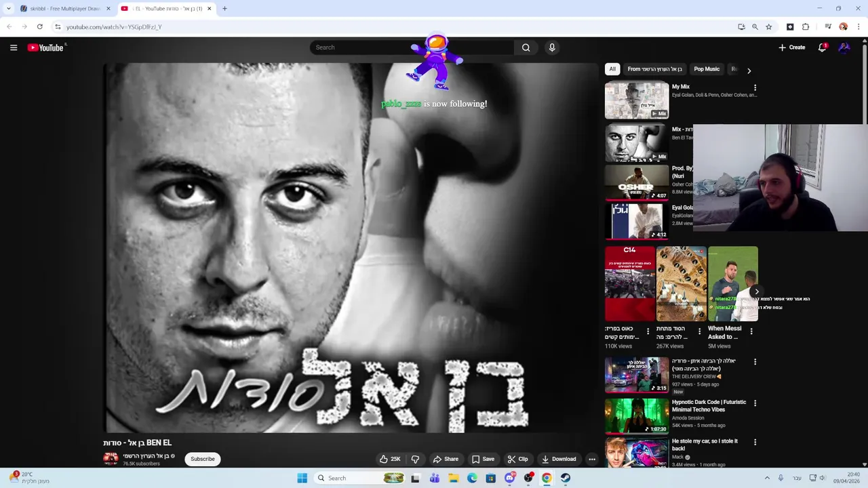Show next Shorts with the arrow
Screen dimensions: 868x488
(757, 291)
